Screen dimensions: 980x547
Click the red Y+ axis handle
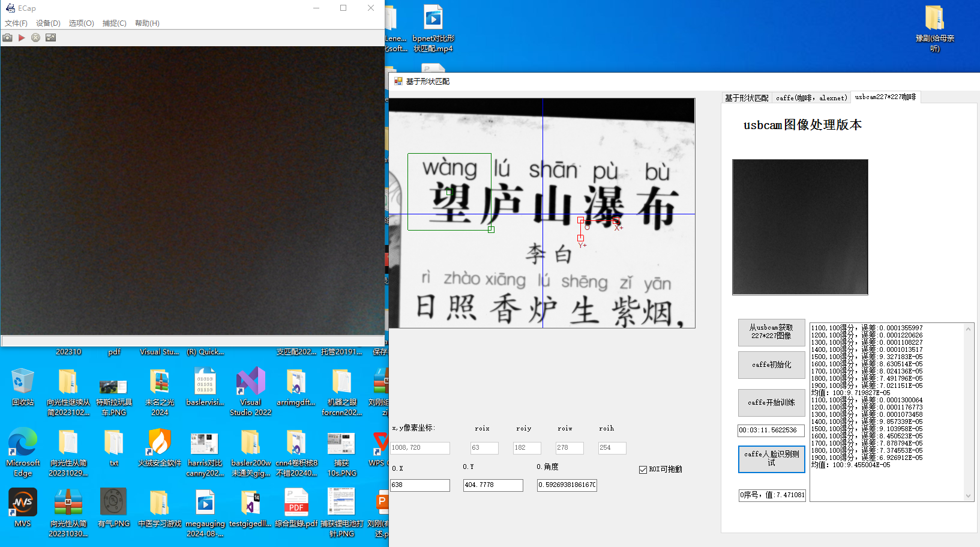(580, 238)
